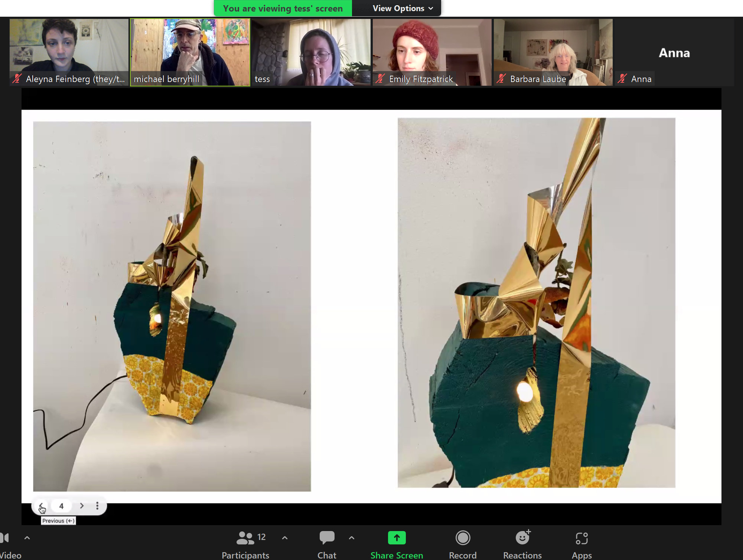743x560 pixels.
Task: Click Emily Fitzpatrick's muted mic indicator
Action: pos(381,79)
